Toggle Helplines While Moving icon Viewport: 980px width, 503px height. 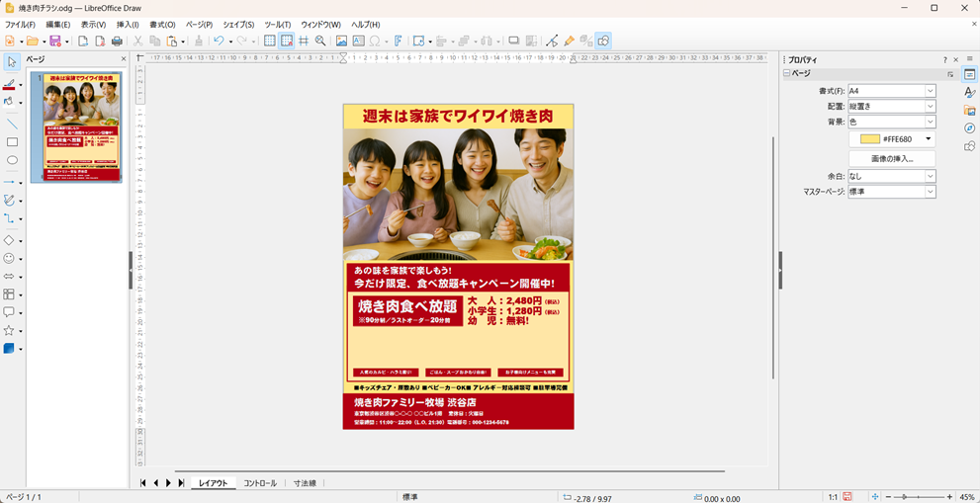pyautogui.click(x=304, y=42)
